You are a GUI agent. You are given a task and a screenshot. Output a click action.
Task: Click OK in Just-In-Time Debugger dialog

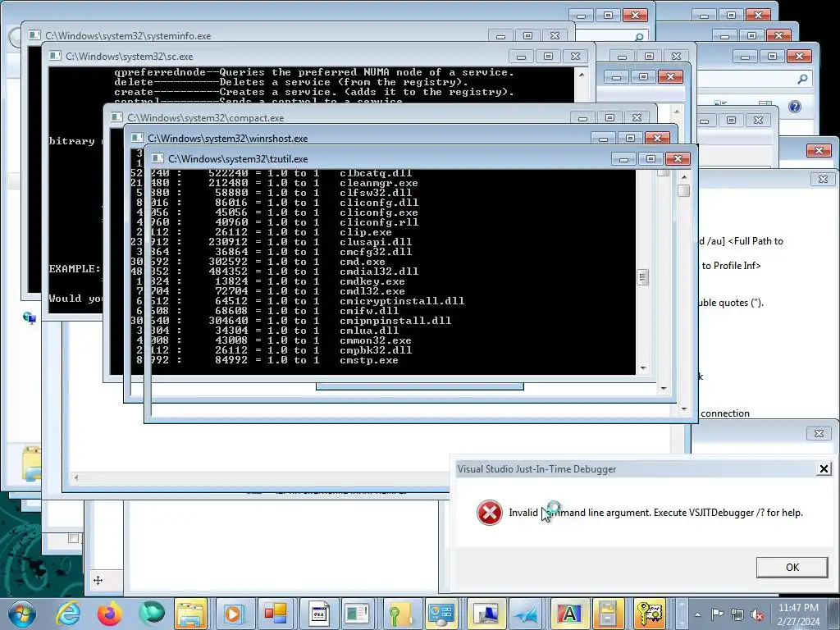click(x=792, y=568)
